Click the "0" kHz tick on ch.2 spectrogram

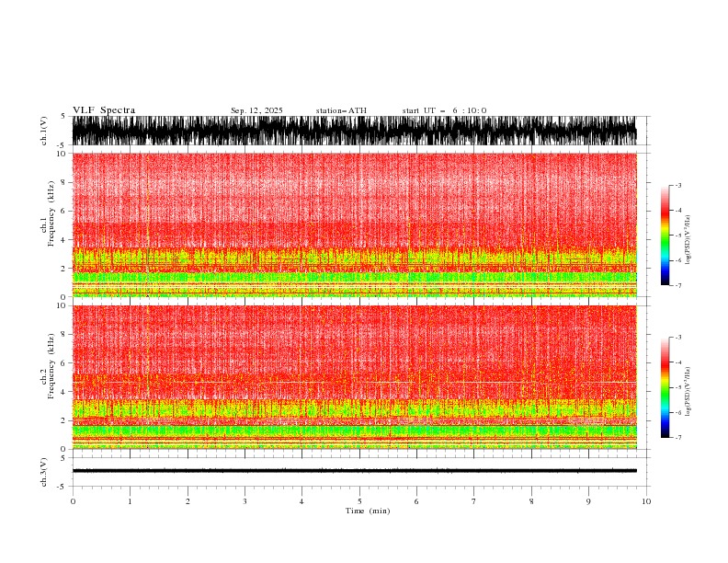click(x=63, y=449)
